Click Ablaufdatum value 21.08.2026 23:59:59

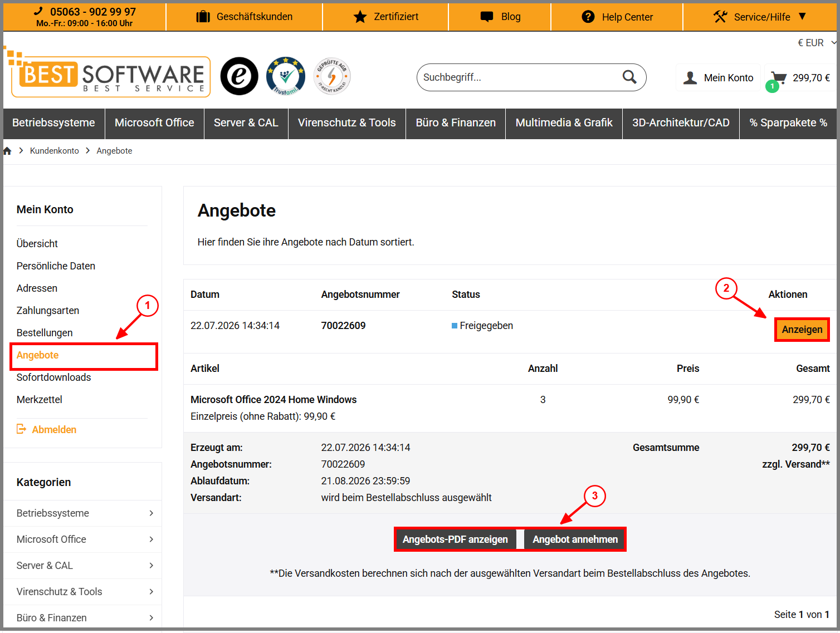tap(365, 481)
